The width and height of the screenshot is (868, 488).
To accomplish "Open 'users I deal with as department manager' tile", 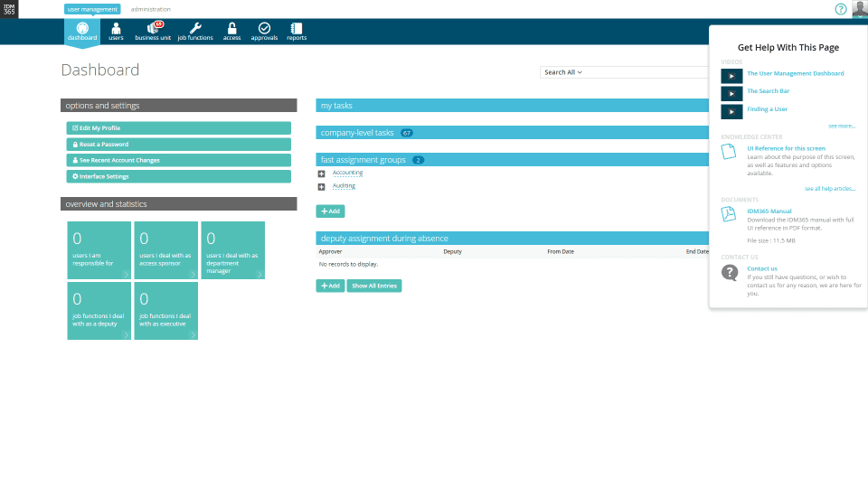I will [x=233, y=250].
